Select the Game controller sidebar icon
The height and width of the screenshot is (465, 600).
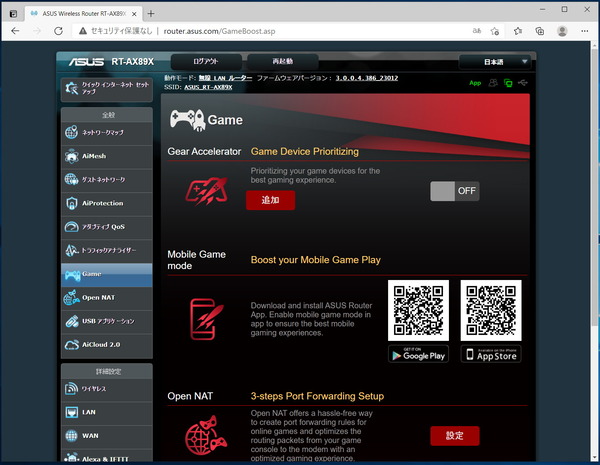point(72,275)
